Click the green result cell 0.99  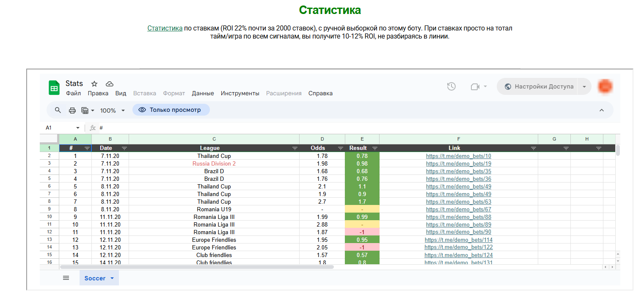click(362, 217)
